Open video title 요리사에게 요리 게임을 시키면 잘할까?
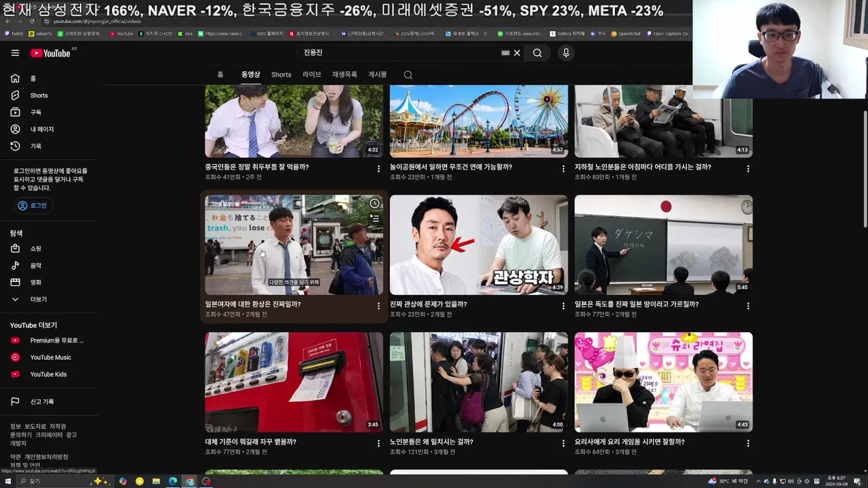 click(629, 442)
